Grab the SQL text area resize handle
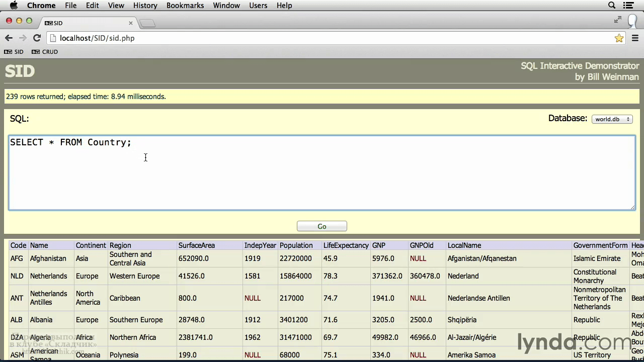The width and height of the screenshot is (644, 362). [x=632, y=207]
